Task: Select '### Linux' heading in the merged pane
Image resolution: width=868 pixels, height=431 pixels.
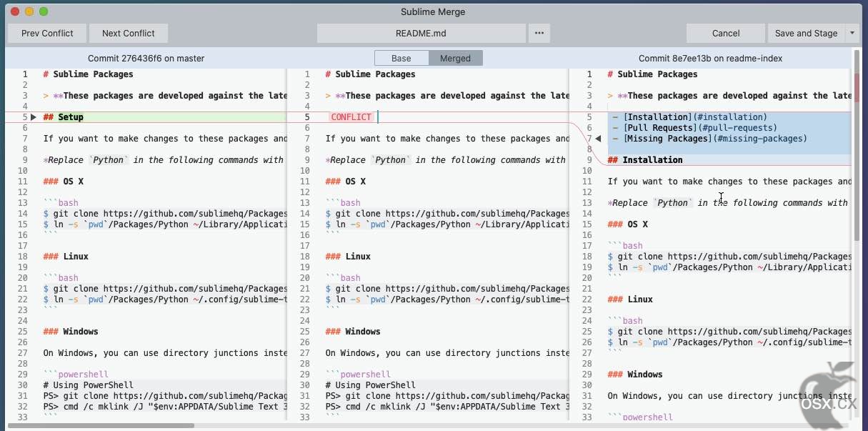Action: tap(348, 256)
